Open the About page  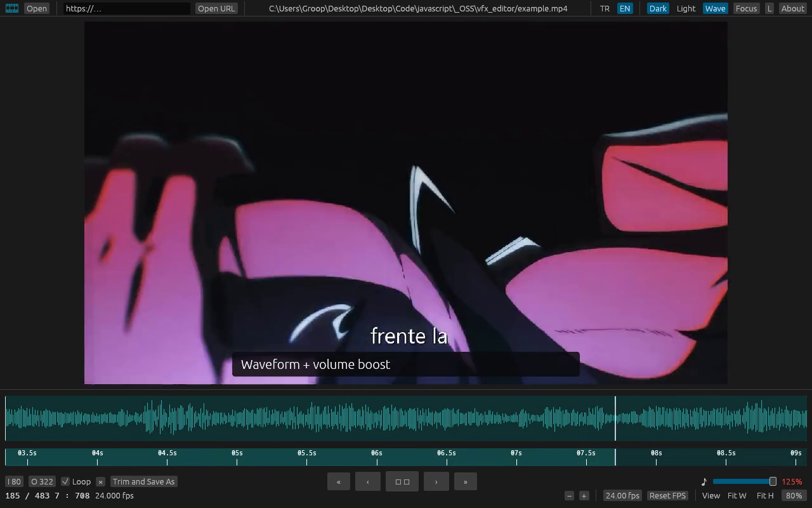pos(792,8)
